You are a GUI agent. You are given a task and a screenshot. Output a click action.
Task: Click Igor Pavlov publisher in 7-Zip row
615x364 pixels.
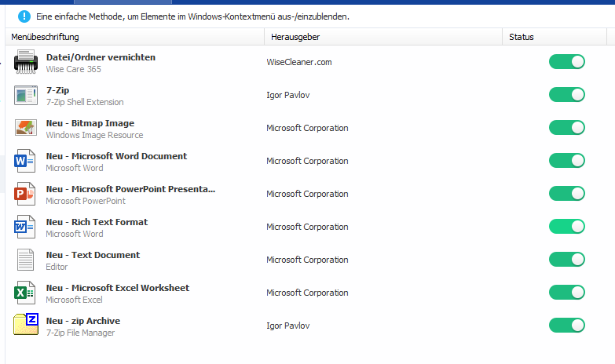pyautogui.click(x=288, y=95)
